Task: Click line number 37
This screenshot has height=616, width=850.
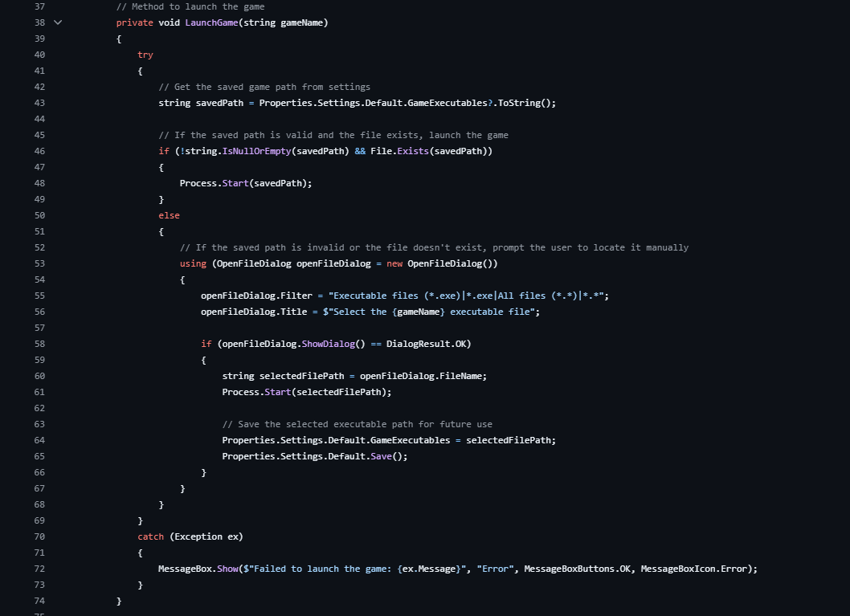Action: 39,6
